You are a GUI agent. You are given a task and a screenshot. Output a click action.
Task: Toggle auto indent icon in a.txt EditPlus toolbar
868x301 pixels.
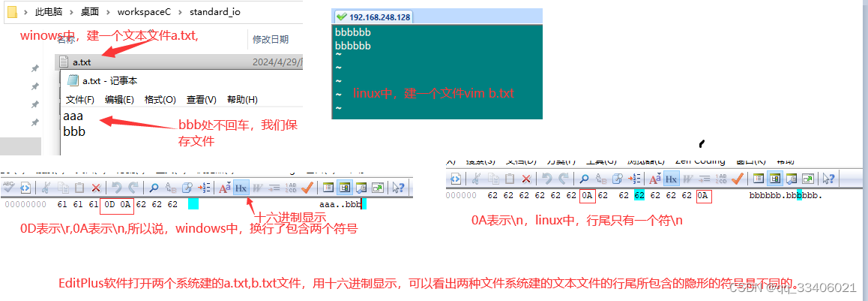[274, 188]
